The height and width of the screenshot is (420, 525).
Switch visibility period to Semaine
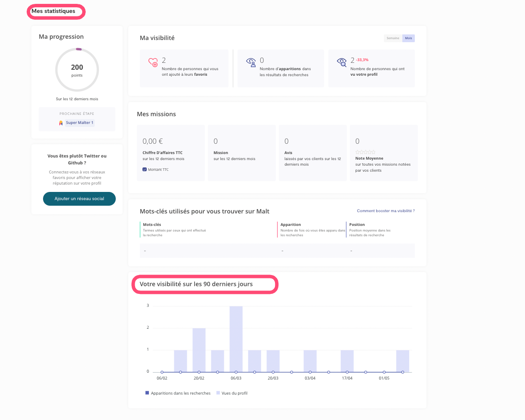[392, 38]
